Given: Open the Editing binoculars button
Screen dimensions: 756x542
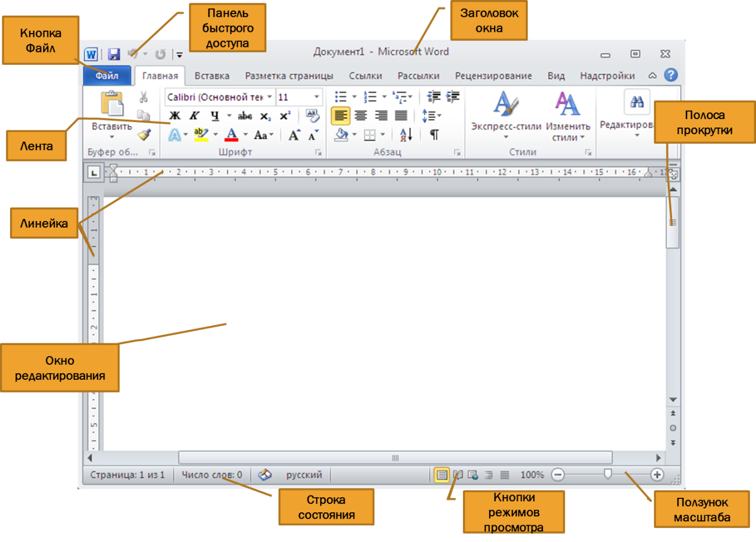Looking at the screenshot, I should pos(637,102).
